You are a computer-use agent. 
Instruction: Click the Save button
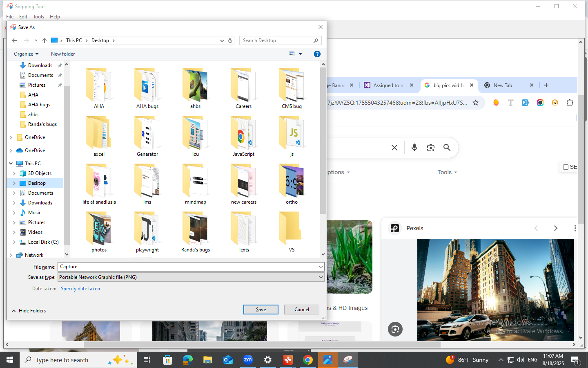coord(261,310)
